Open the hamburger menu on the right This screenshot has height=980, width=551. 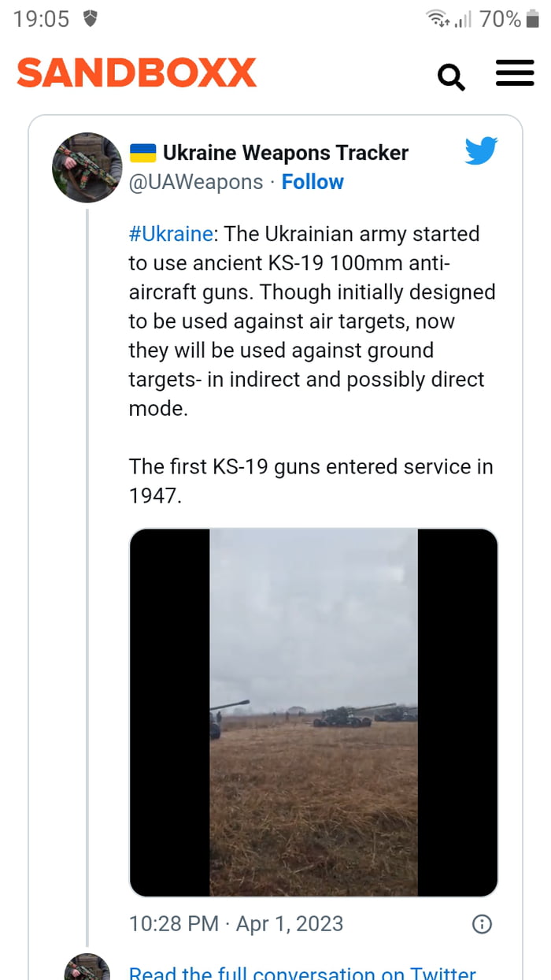[515, 73]
